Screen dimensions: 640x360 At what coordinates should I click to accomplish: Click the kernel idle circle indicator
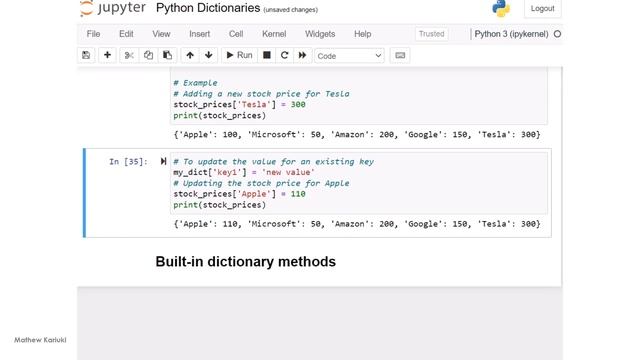(557, 34)
